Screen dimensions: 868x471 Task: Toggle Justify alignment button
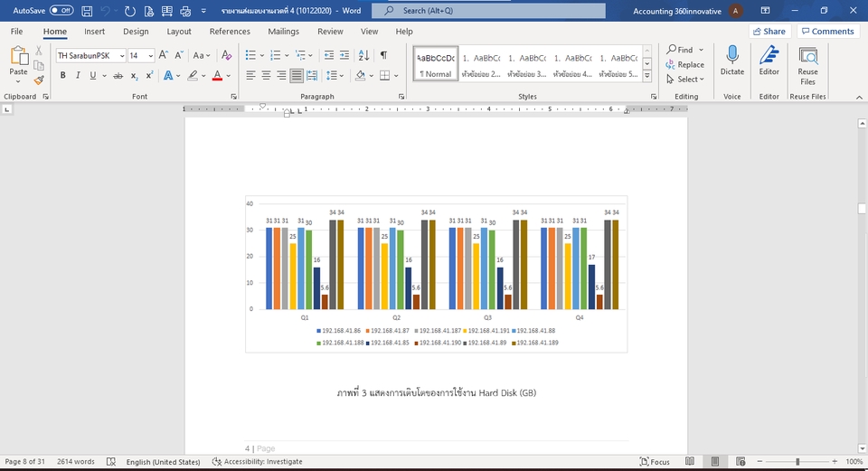[297, 76]
